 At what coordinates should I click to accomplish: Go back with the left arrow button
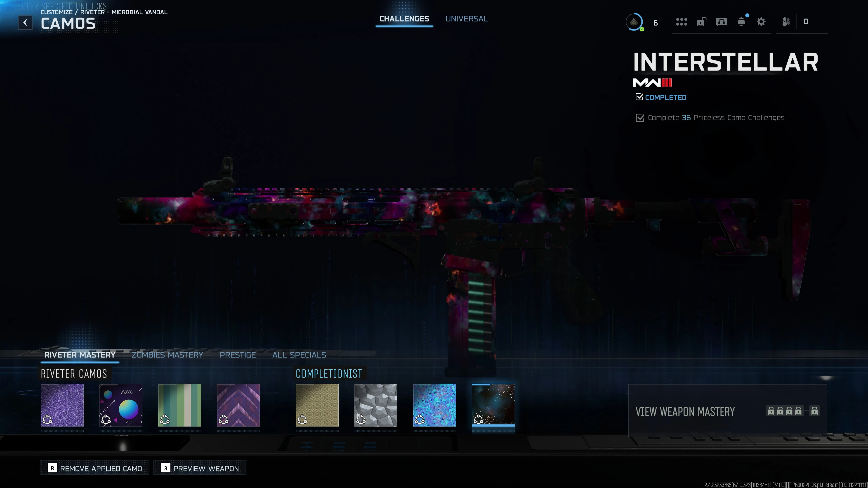coord(25,23)
